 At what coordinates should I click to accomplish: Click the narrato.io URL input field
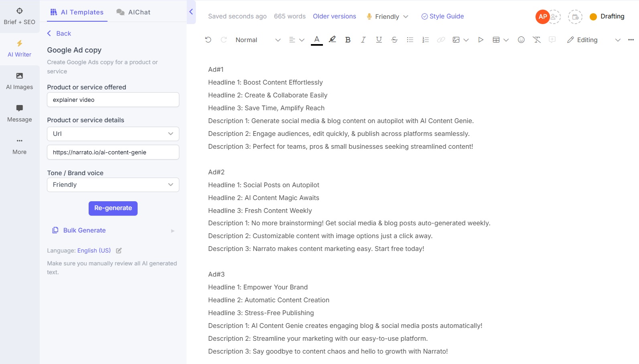click(x=113, y=152)
